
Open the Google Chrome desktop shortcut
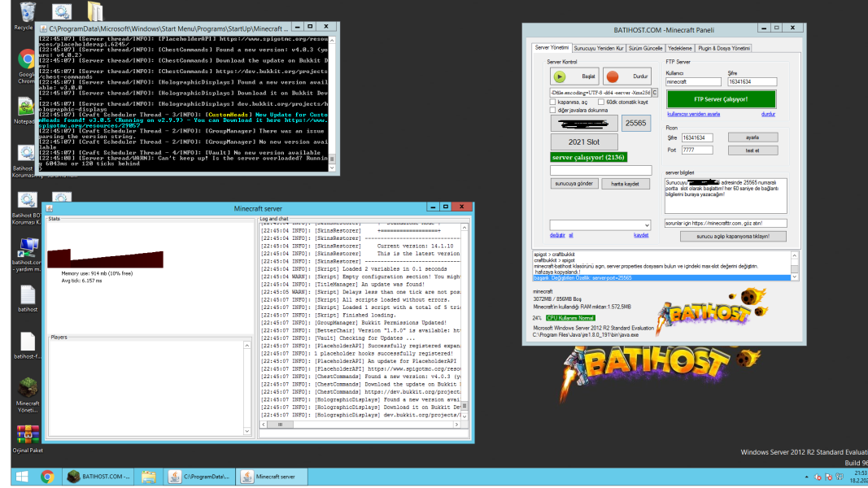(x=26, y=65)
